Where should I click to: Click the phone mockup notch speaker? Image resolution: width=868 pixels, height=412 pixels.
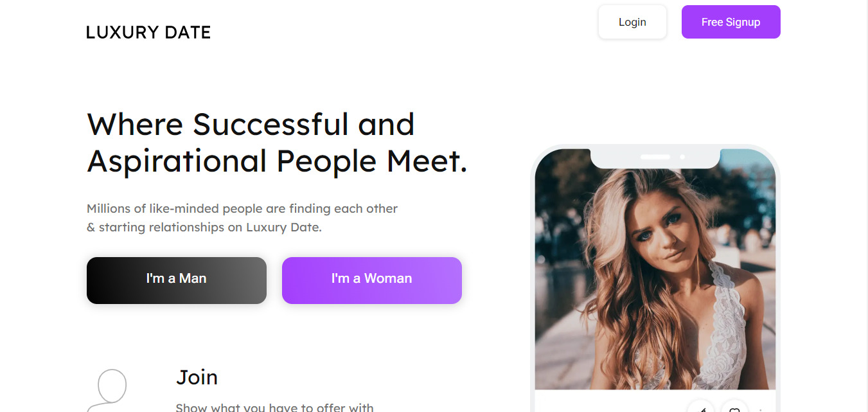(x=655, y=157)
